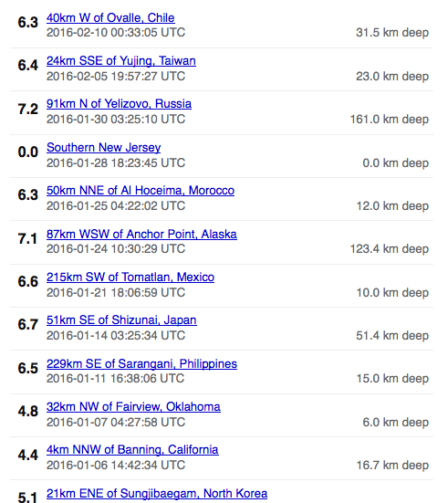Click the 0.0 magnitude of New Jersey event
448x503 pixels.
point(28,152)
